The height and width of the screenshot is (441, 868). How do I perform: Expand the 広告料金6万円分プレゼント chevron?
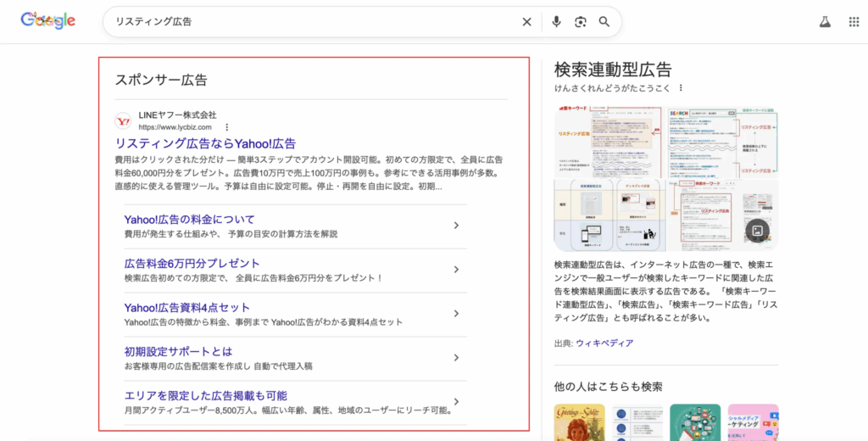tap(456, 270)
